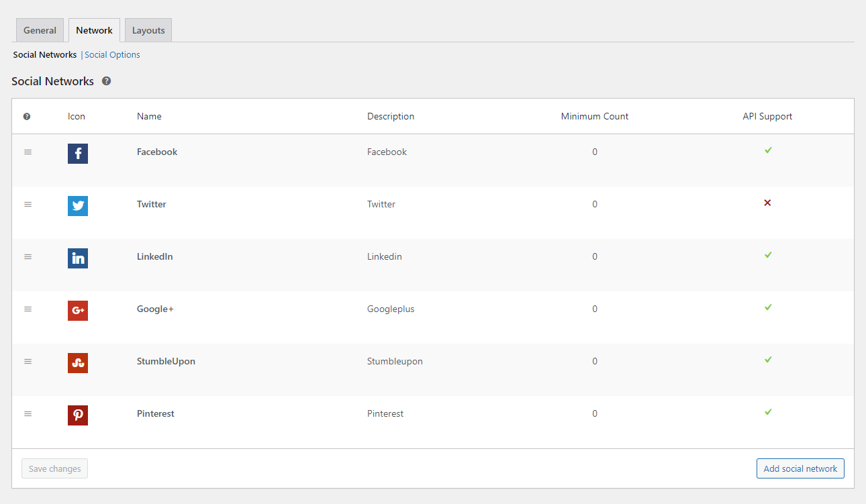The image size is (866, 504).
Task: Open help icon beside Social Networks heading
Action: pyautogui.click(x=106, y=81)
